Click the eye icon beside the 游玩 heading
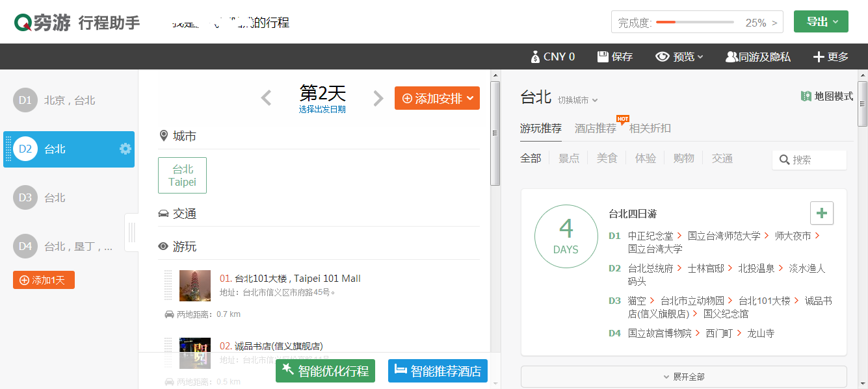This screenshot has width=868, height=389. pyautogui.click(x=163, y=247)
